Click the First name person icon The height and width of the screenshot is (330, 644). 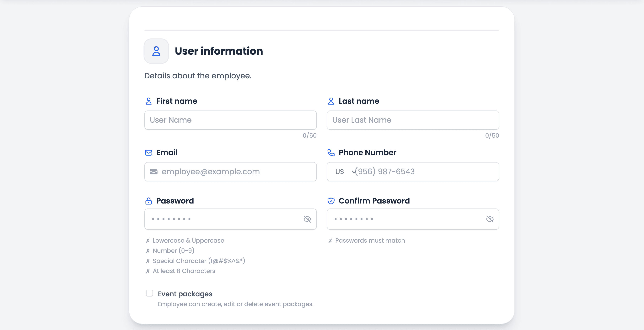(148, 101)
